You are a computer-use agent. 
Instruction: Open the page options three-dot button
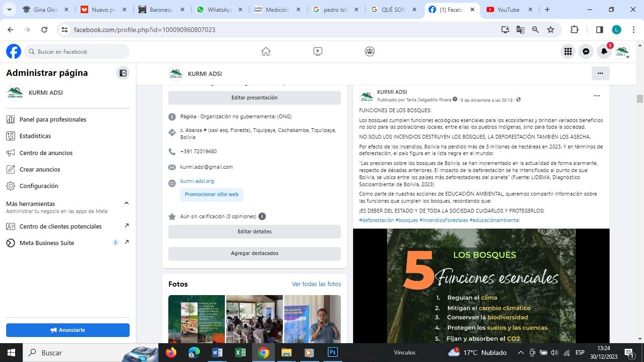point(600,73)
